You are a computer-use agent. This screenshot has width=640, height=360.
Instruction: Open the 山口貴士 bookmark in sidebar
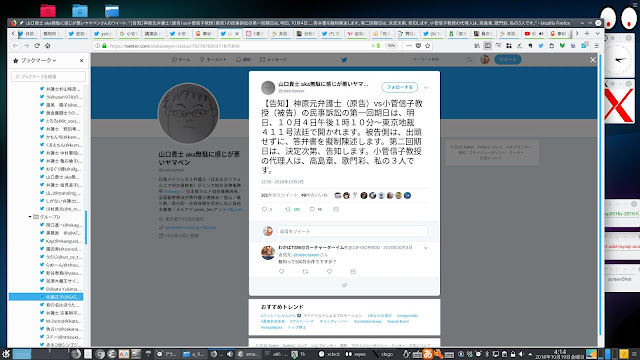(61, 177)
